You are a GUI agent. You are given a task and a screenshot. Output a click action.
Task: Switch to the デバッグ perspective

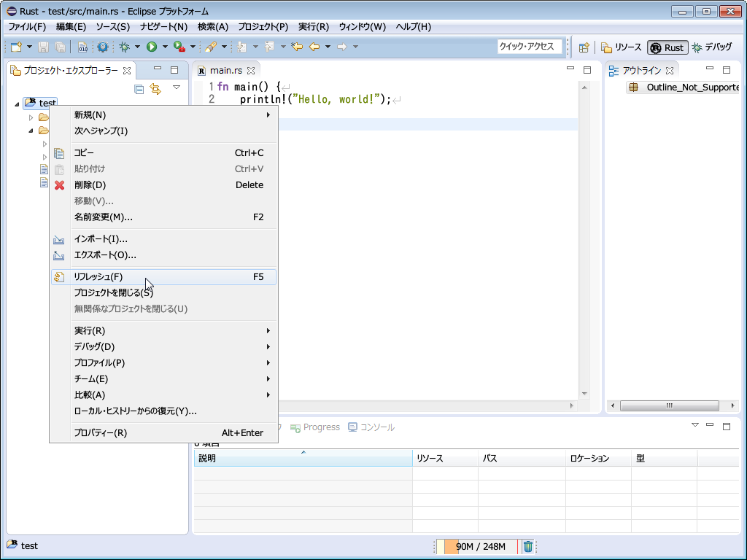tap(712, 47)
